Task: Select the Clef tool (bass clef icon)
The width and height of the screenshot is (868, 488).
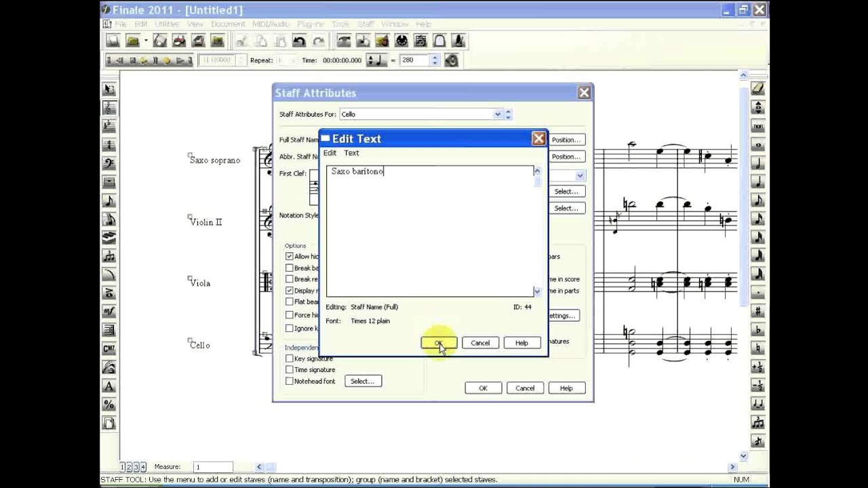Action: (x=108, y=163)
